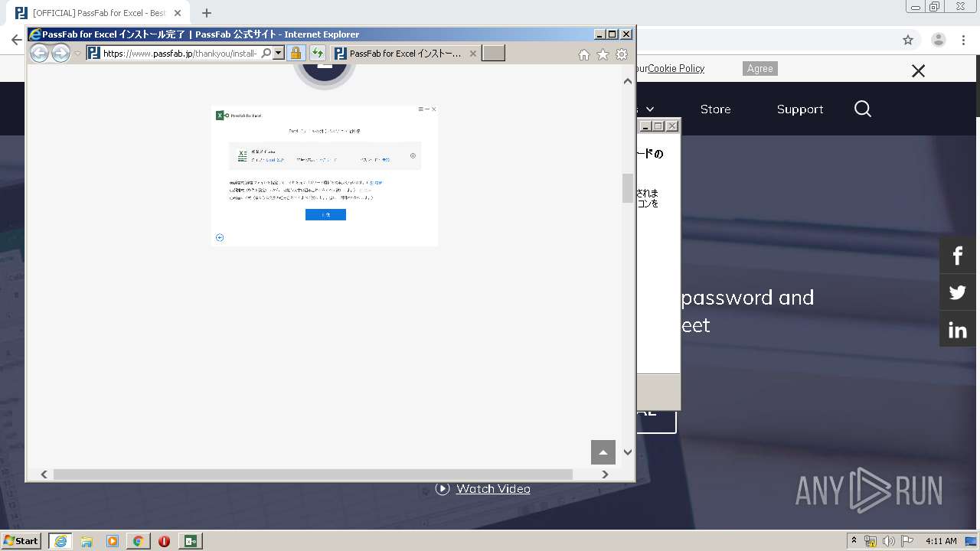Viewport: 980px width, 551px height.
Task: Click the volume speaker tray icon
Action: tap(889, 541)
